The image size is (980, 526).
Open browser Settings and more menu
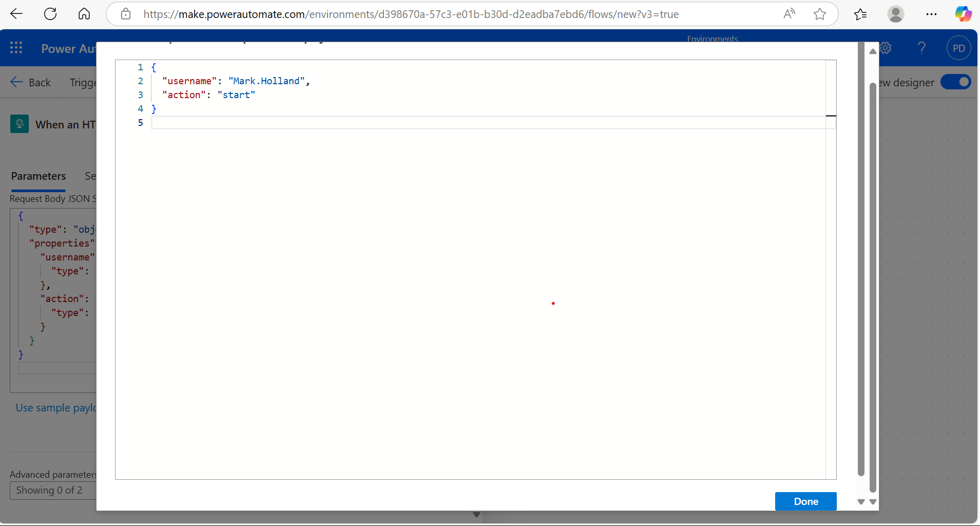coord(931,14)
